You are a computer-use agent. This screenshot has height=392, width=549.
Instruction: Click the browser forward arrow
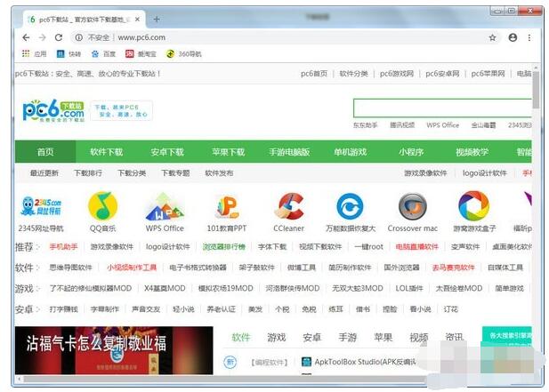(43, 37)
